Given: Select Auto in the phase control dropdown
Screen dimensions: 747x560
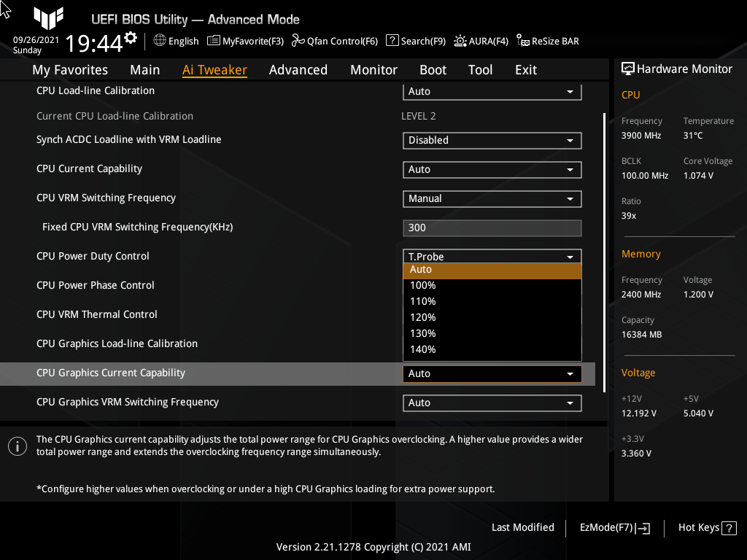Looking at the screenshot, I should tap(492, 269).
